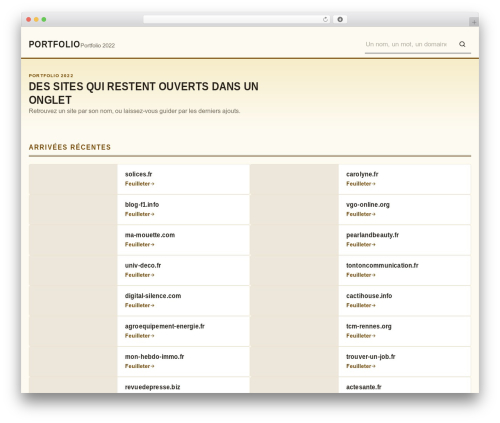The height and width of the screenshot is (423, 500).
Task: Open the PORTFOLIO site title
Action: click(x=54, y=44)
